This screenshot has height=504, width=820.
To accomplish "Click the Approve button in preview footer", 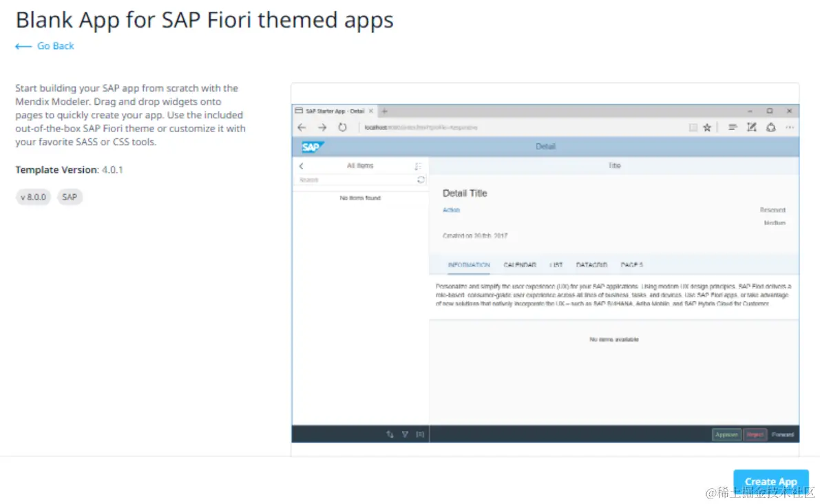I will [726, 434].
